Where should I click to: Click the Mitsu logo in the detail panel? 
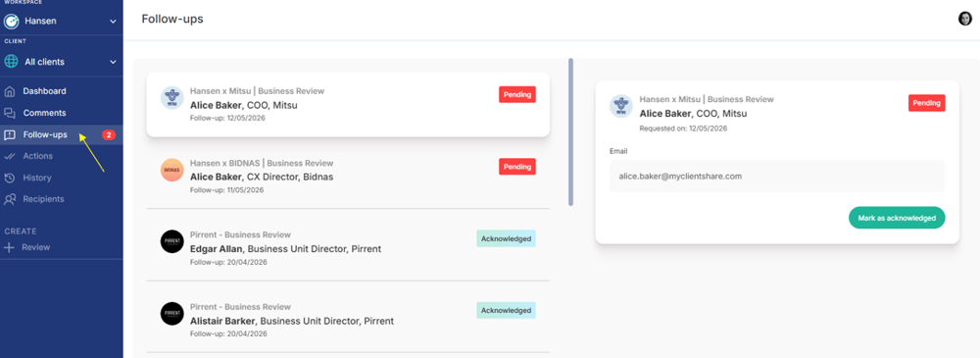pos(620,106)
